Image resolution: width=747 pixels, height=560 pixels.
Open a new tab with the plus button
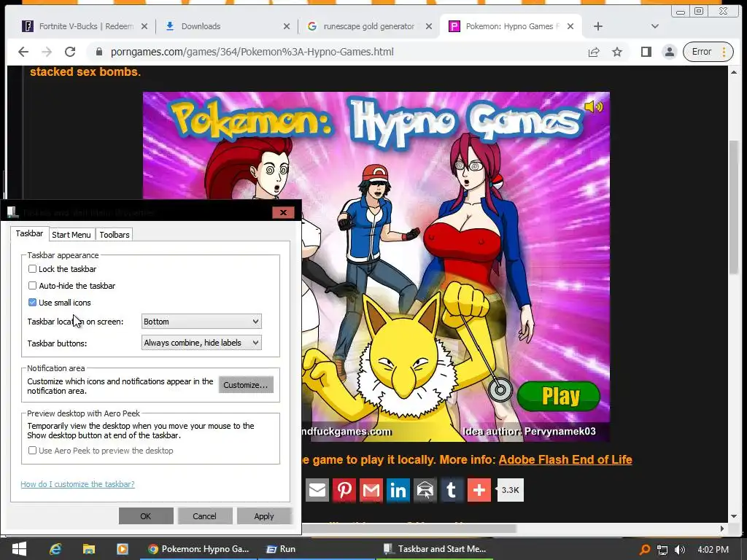[598, 26]
